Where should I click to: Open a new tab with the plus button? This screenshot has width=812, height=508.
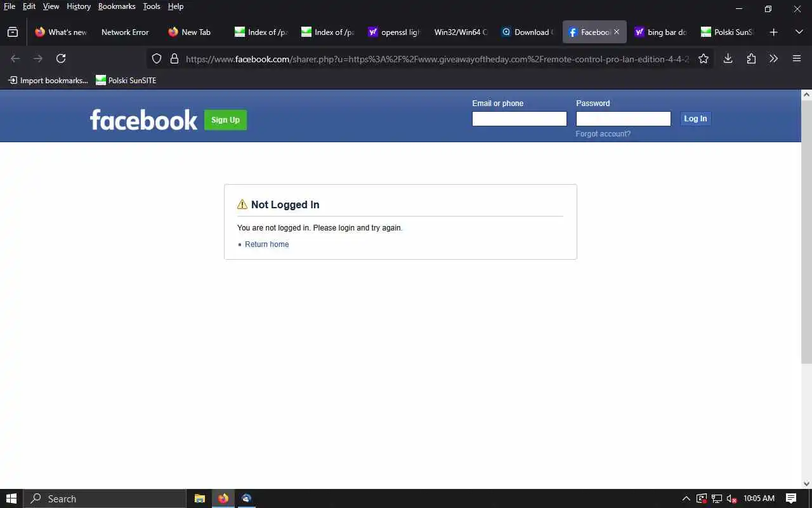[x=773, y=32]
